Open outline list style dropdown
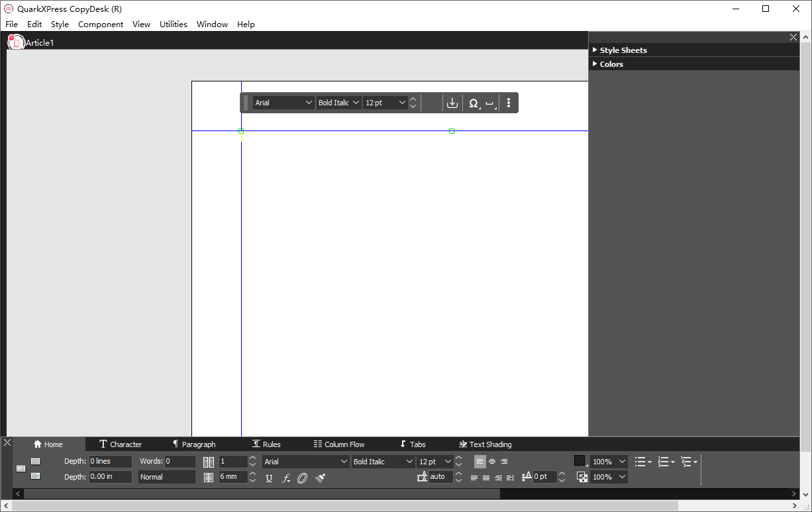812x512 pixels. [x=689, y=462]
